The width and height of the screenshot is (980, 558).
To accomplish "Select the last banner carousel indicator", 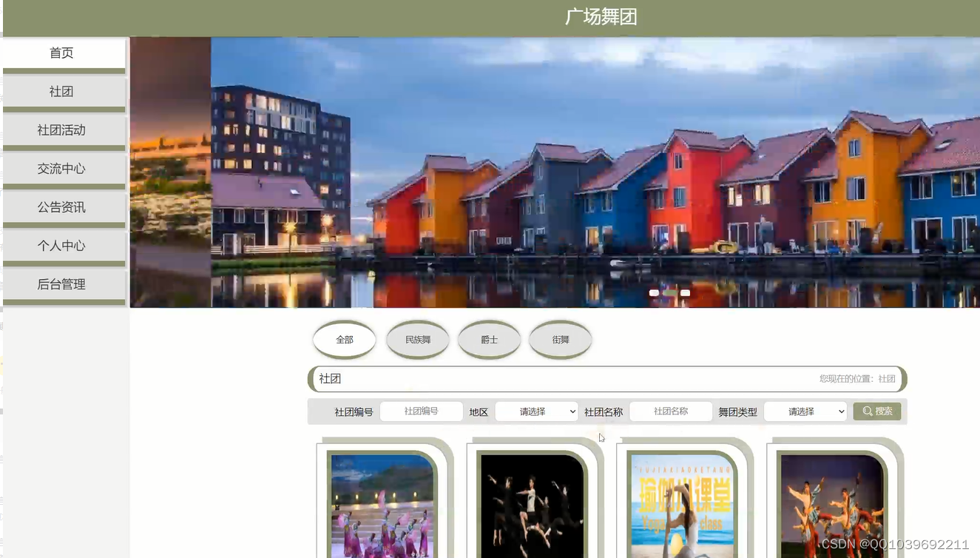I will 686,293.
